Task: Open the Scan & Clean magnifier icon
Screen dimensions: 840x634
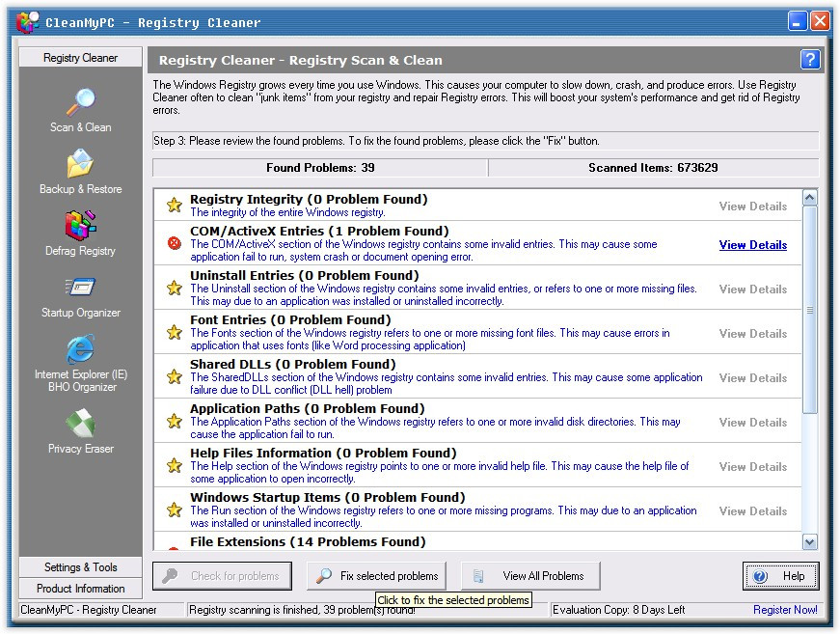Action: [80, 102]
